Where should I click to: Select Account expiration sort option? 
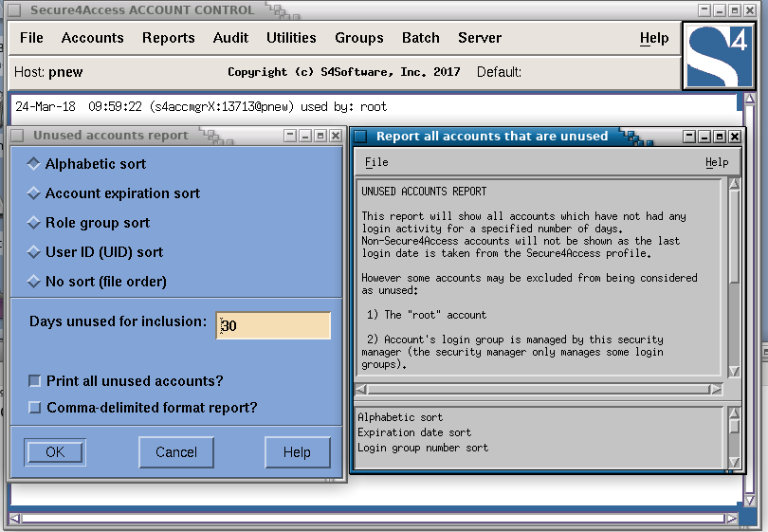coord(114,193)
